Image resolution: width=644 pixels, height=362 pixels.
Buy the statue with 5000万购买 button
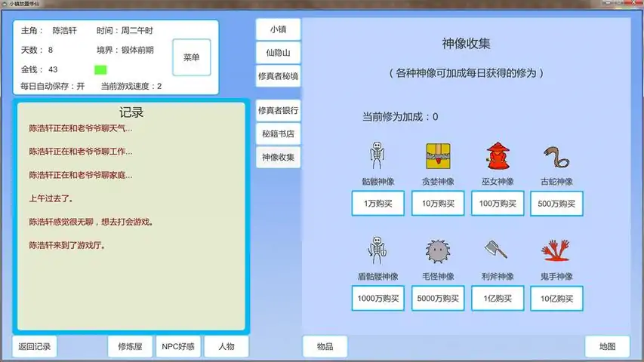[x=438, y=299]
